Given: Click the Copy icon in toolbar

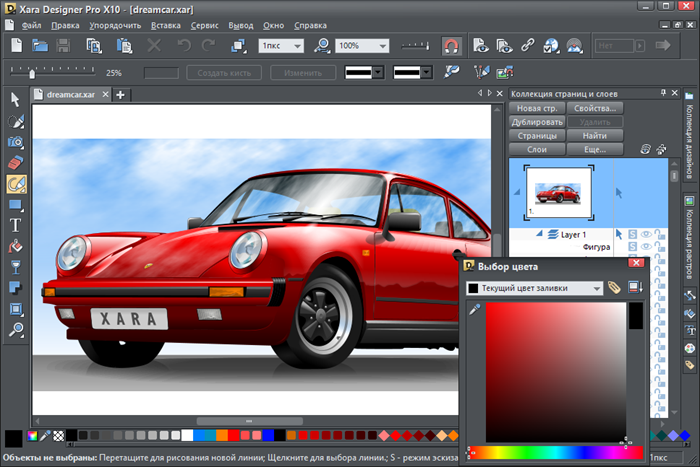Looking at the screenshot, I should [x=94, y=45].
